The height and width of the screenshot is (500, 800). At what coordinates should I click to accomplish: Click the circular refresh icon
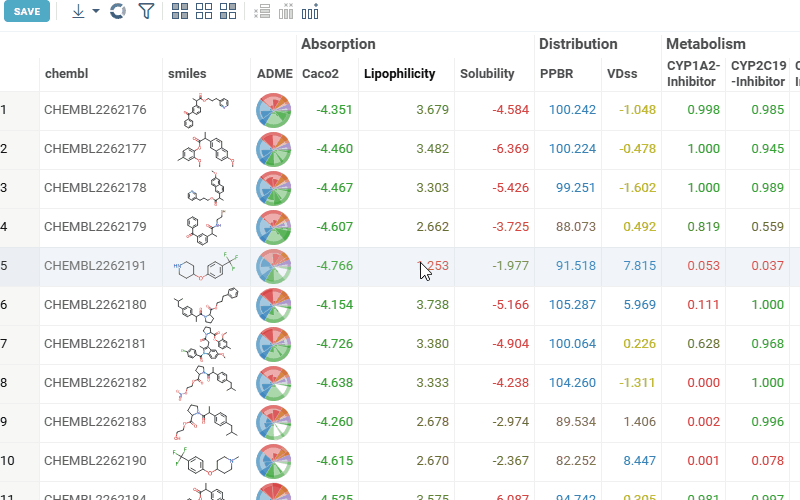[118, 12]
